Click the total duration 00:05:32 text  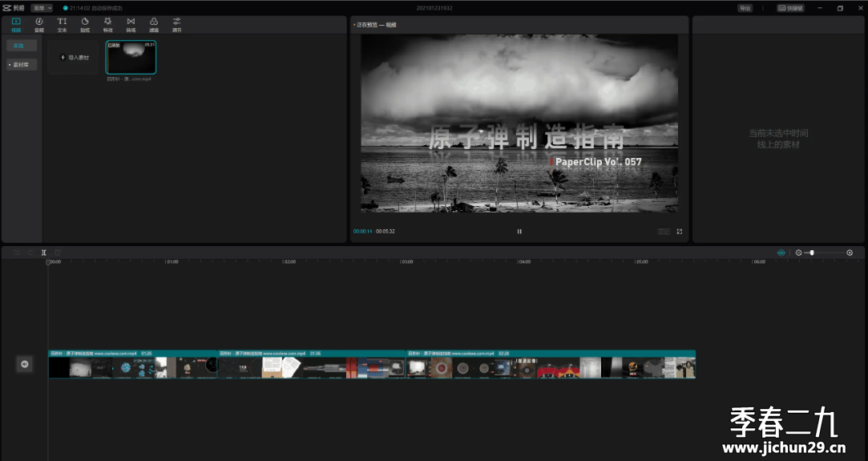tap(386, 232)
